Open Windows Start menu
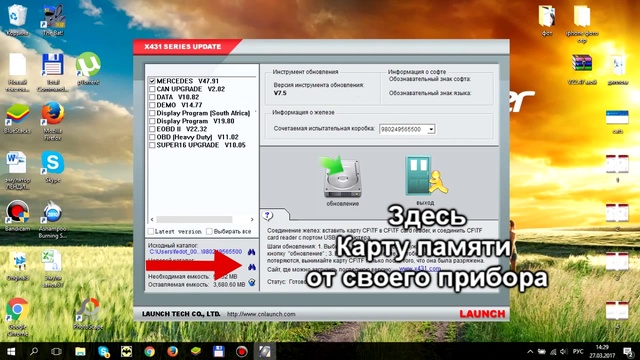This screenshot has height=360, width=640. pyautogui.click(x=11, y=351)
